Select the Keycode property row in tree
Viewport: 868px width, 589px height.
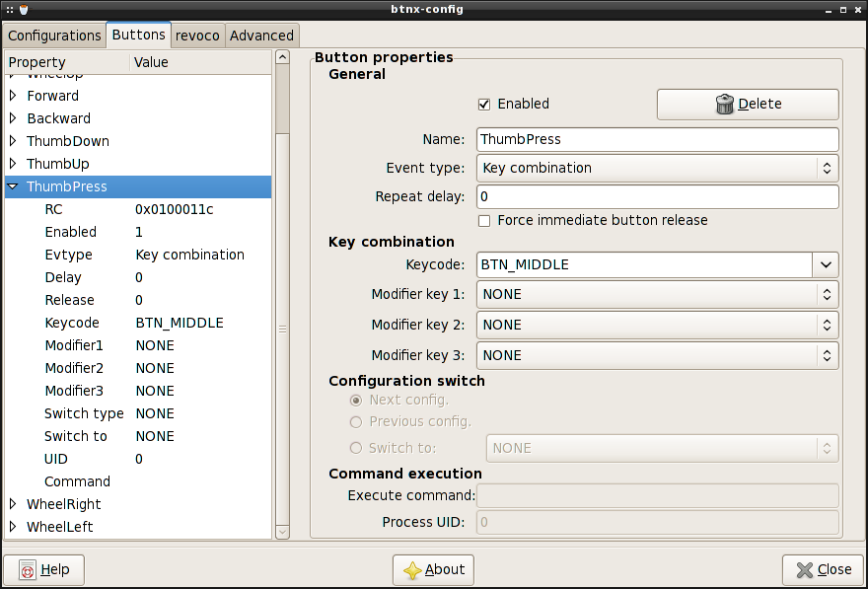(138, 323)
